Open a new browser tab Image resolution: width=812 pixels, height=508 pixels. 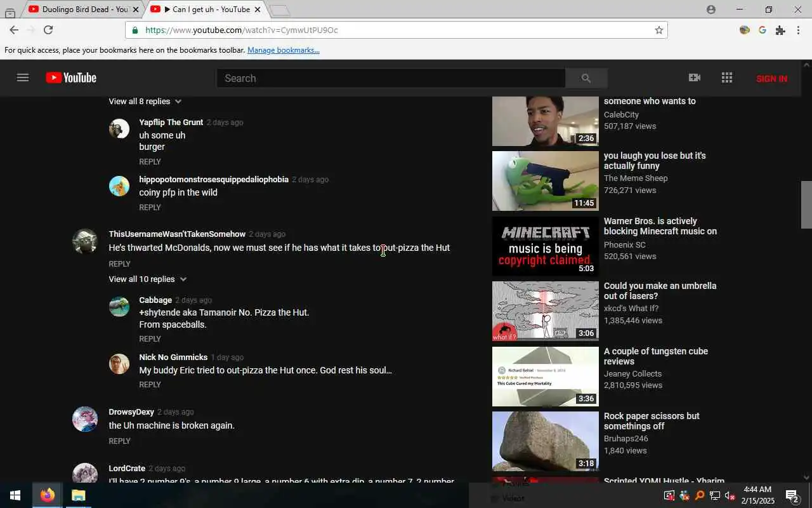pos(279,10)
